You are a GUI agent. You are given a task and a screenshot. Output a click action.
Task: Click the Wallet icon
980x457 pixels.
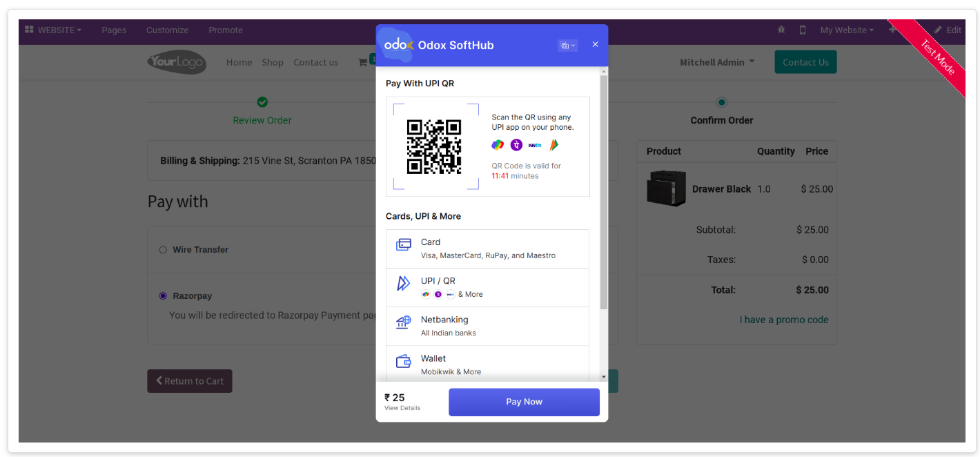[404, 361]
